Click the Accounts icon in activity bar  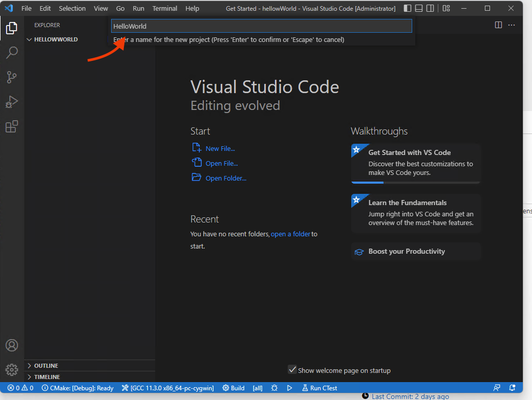pyautogui.click(x=11, y=345)
